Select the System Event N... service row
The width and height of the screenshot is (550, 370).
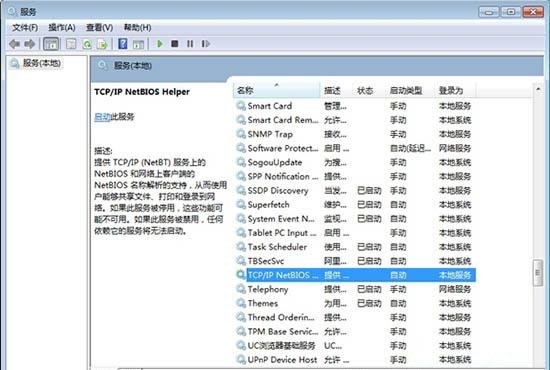point(355,218)
